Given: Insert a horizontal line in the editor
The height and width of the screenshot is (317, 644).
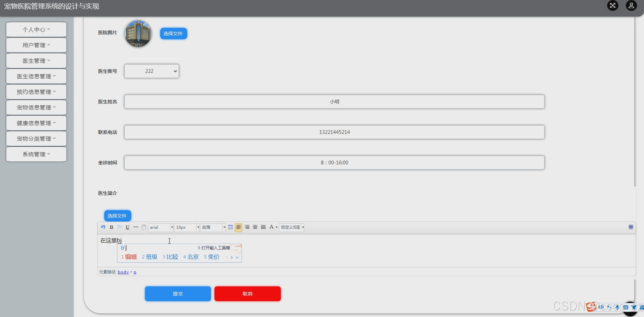Looking at the screenshot, I should (x=136, y=227).
